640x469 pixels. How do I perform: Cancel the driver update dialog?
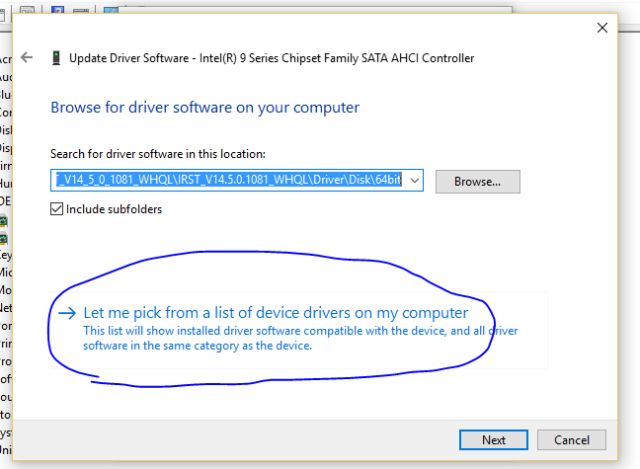pyautogui.click(x=571, y=439)
